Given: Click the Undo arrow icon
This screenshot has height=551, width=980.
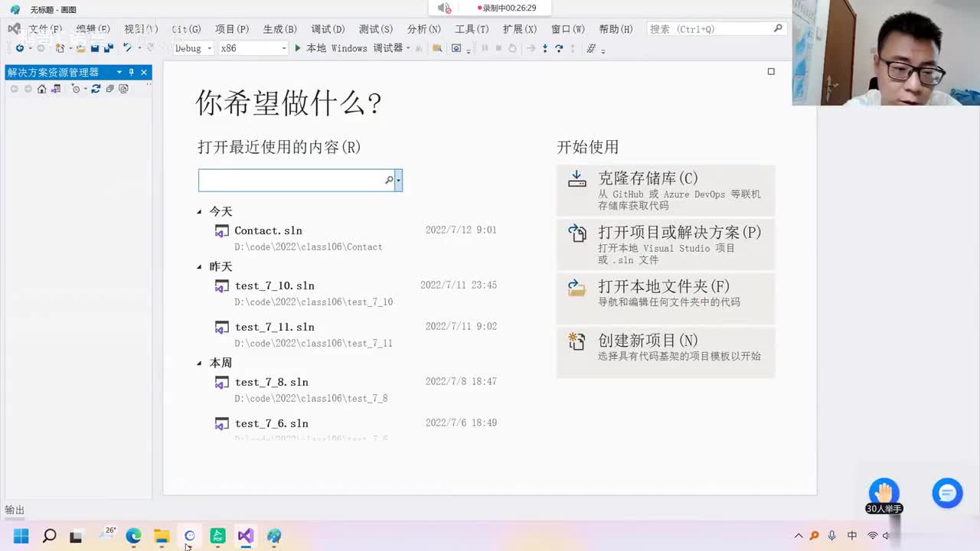Looking at the screenshot, I should [127, 48].
